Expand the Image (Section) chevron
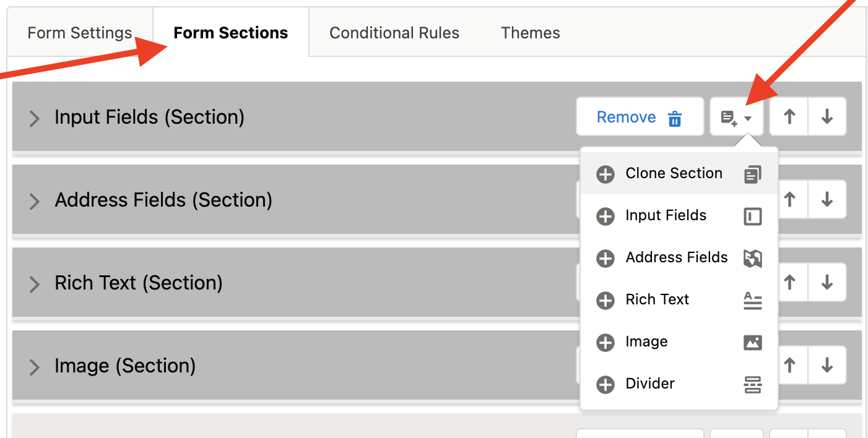 click(35, 367)
